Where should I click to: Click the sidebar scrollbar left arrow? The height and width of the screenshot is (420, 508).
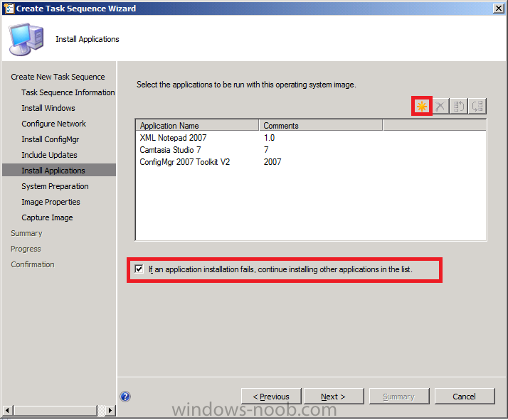click(7, 411)
